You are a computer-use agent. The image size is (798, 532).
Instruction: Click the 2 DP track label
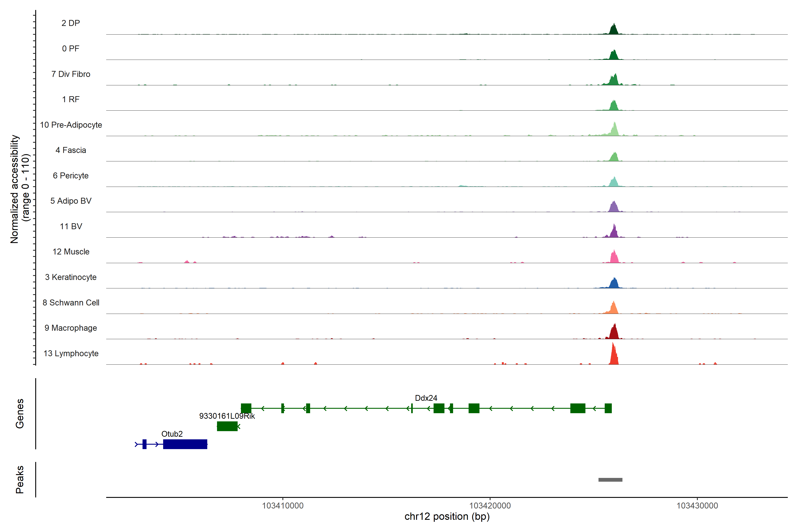coord(70,23)
